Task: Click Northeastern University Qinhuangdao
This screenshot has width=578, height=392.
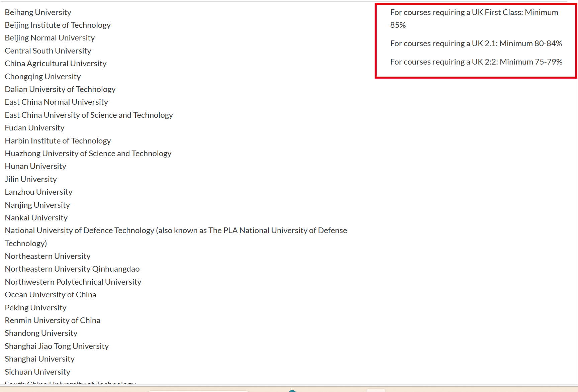Action: 72,269
